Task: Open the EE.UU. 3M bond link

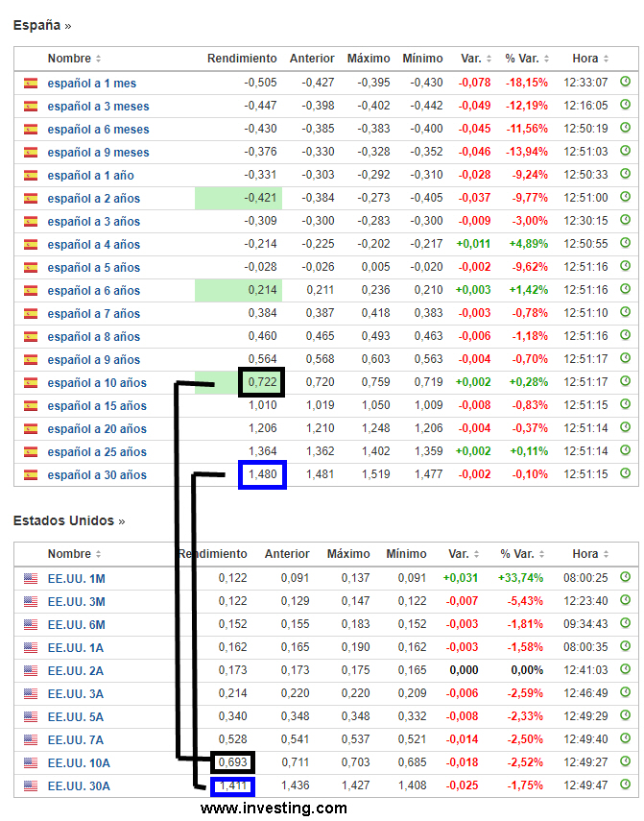Action: click(x=76, y=601)
